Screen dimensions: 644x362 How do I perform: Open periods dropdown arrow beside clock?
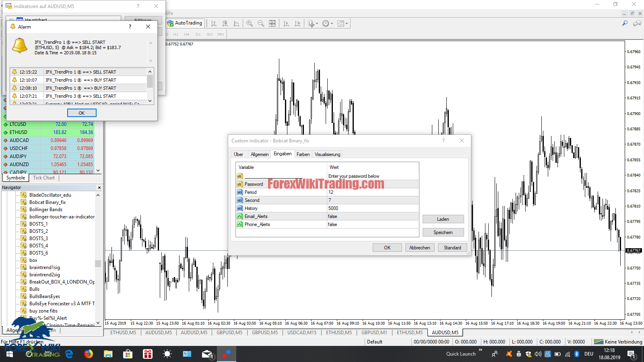(332, 23)
